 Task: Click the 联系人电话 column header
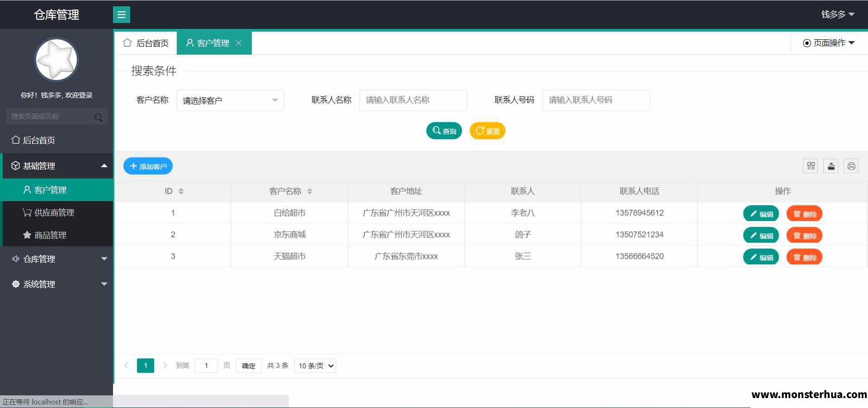[639, 191]
